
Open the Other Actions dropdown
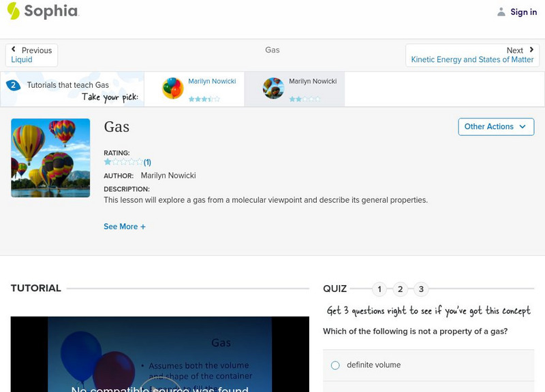tap(495, 127)
